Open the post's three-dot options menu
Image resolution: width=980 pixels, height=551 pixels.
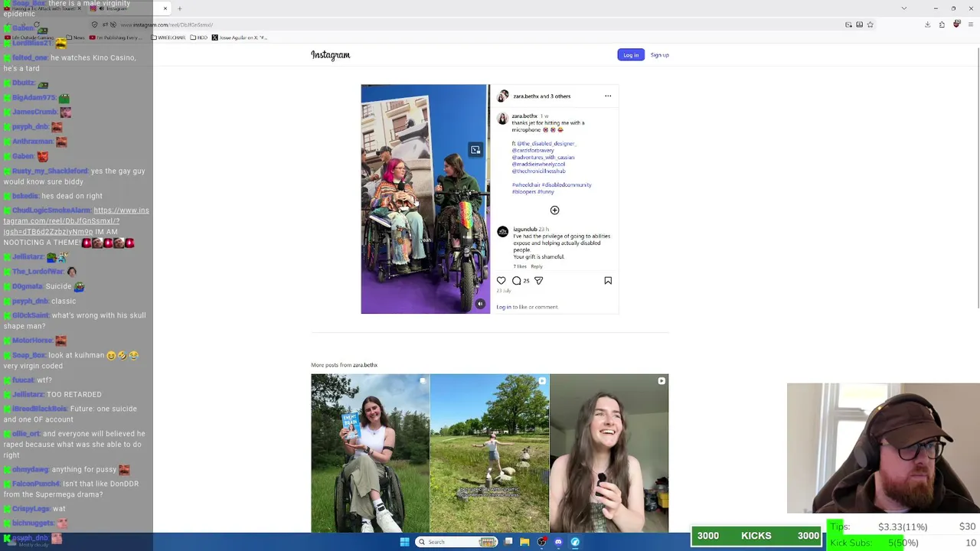608,96
